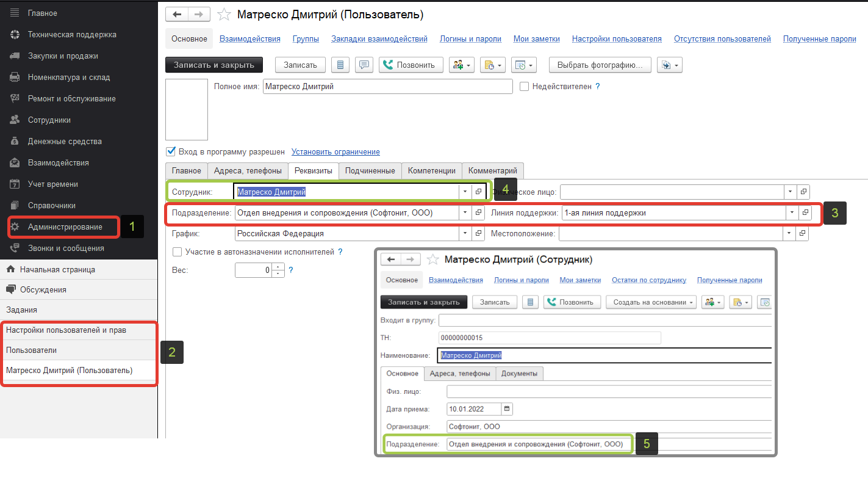Viewport: 868px width, 497px height.
Task: Open the Компетенции tab
Action: (x=431, y=171)
